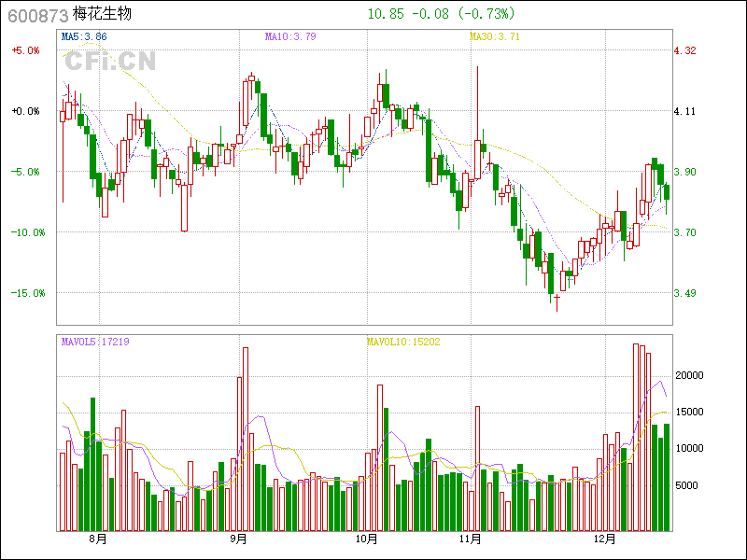Image resolution: width=747 pixels, height=560 pixels.
Task: Click the 10月 time axis label
Action: 368,539
